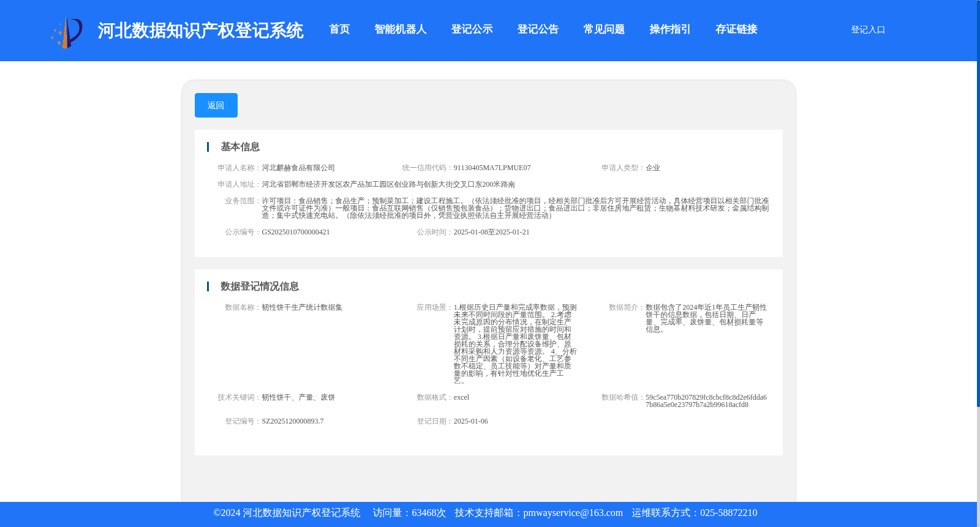This screenshot has width=980, height=527.
Task: Select the 应用场景 description text
Action: point(515,344)
